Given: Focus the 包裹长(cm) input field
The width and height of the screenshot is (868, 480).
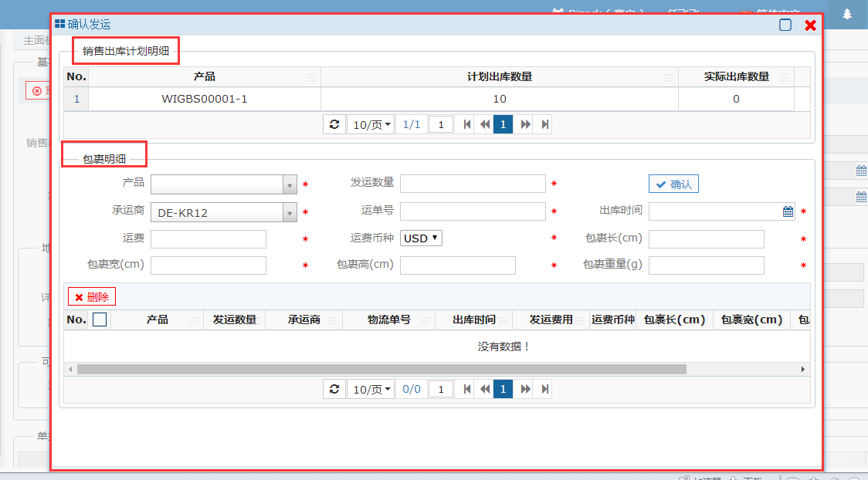Looking at the screenshot, I should coord(707,239).
